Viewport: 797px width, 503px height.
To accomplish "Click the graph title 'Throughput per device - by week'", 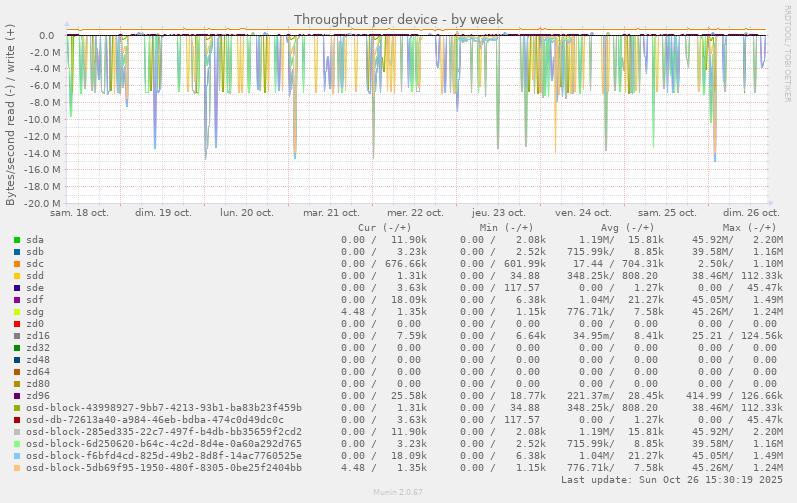I will pos(398,19).
